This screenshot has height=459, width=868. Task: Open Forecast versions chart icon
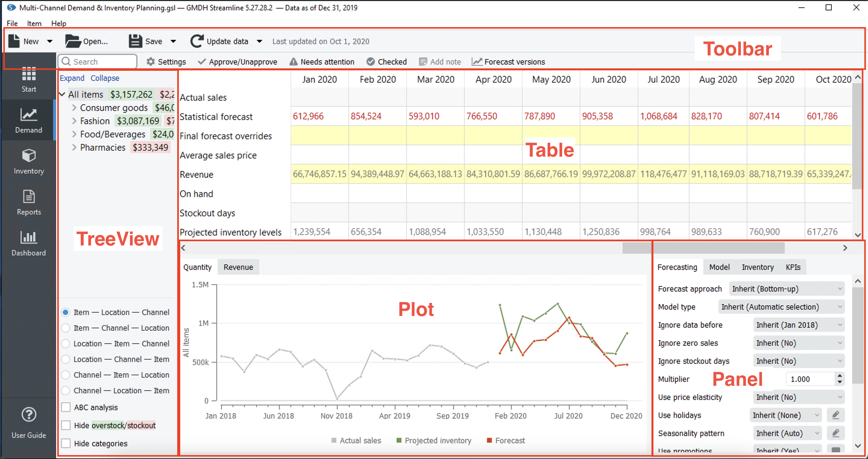(476, 62)
